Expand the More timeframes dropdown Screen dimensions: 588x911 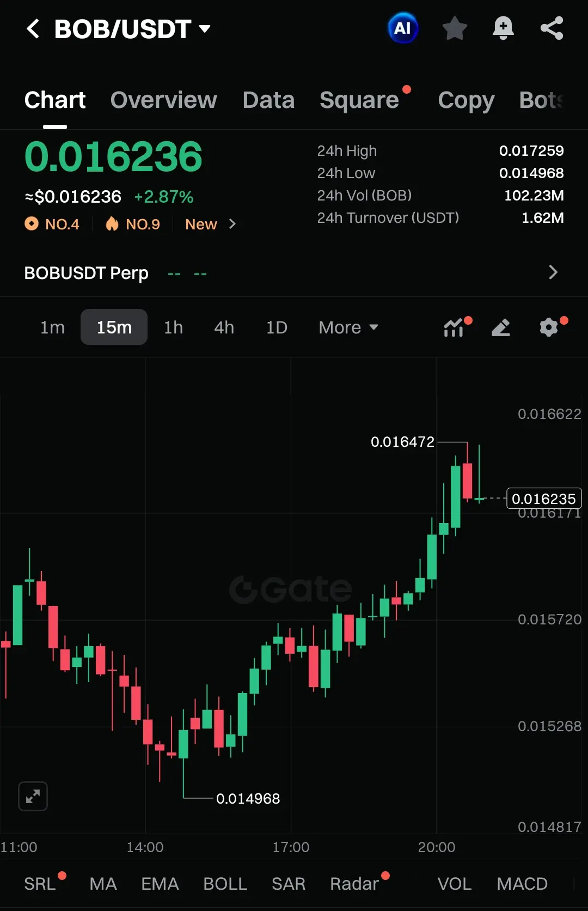click(x=348, y=327)
